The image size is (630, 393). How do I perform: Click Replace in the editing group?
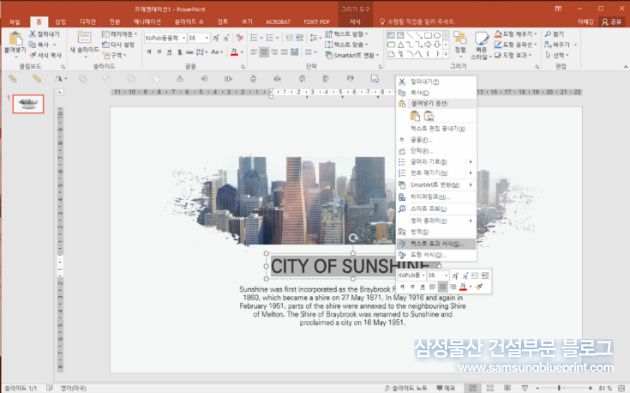560,44
